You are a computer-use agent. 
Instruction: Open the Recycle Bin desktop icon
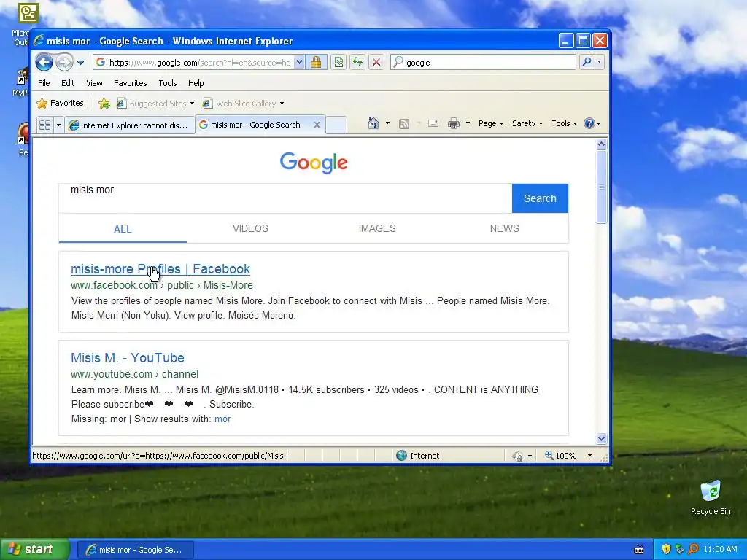[x=711, y=497]
